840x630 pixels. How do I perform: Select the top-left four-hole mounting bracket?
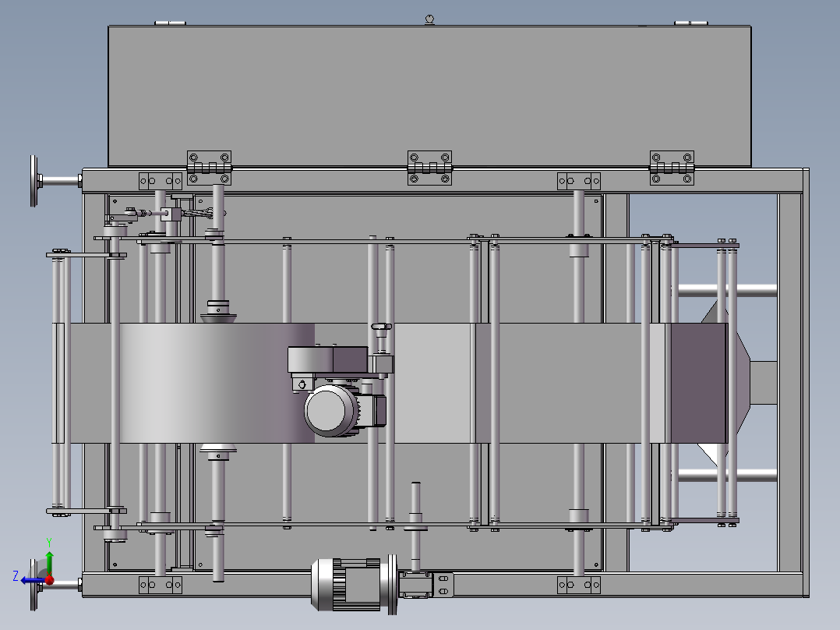[x=161, y=181]
